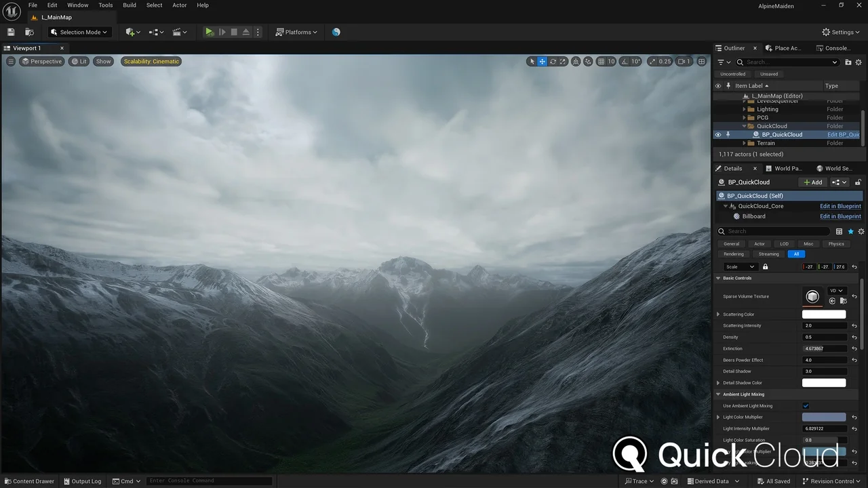
Task: Open the Scattering Color swatch
Action: pos(824,314)
